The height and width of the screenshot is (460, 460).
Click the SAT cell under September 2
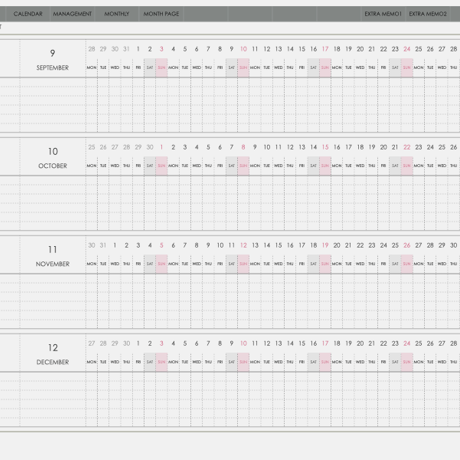click(150, 68)
